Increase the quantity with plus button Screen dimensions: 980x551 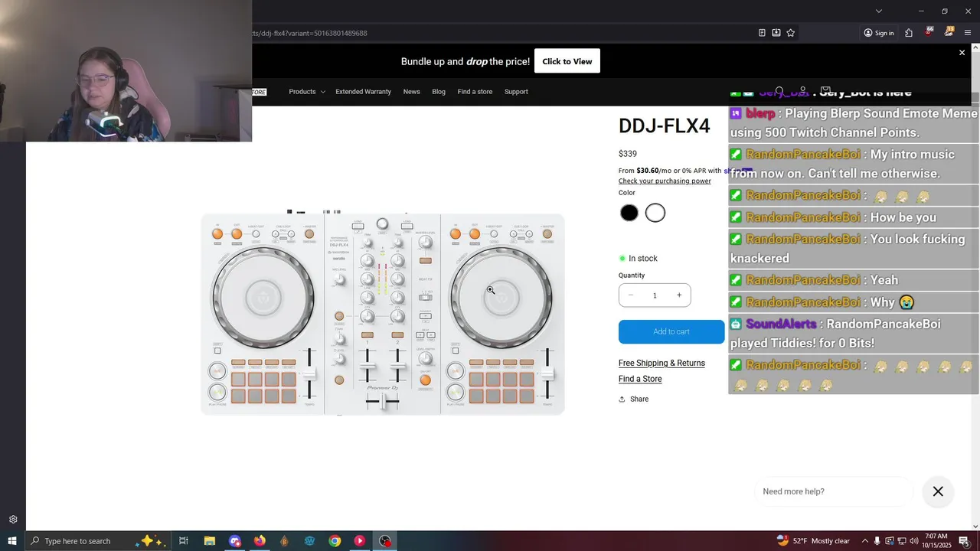(x=679, y=295)
